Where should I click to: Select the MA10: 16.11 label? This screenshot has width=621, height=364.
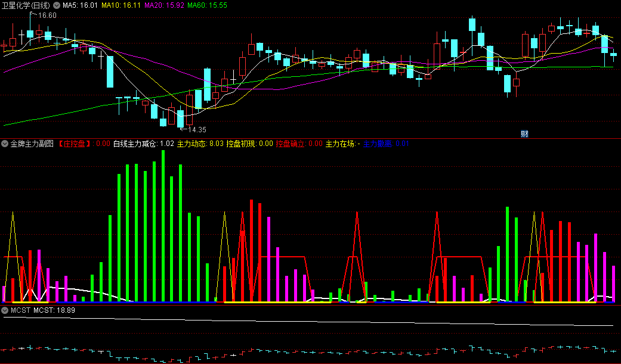[x=121, y=5]
